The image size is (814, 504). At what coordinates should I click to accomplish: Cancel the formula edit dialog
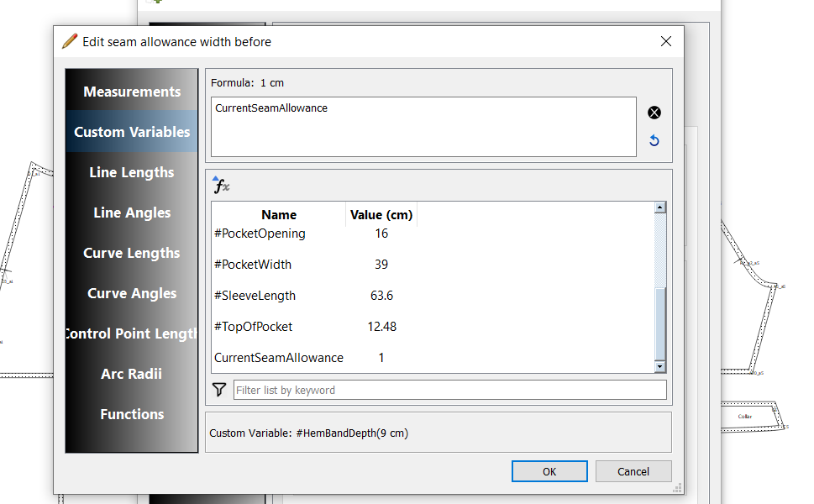coord(633,471)
